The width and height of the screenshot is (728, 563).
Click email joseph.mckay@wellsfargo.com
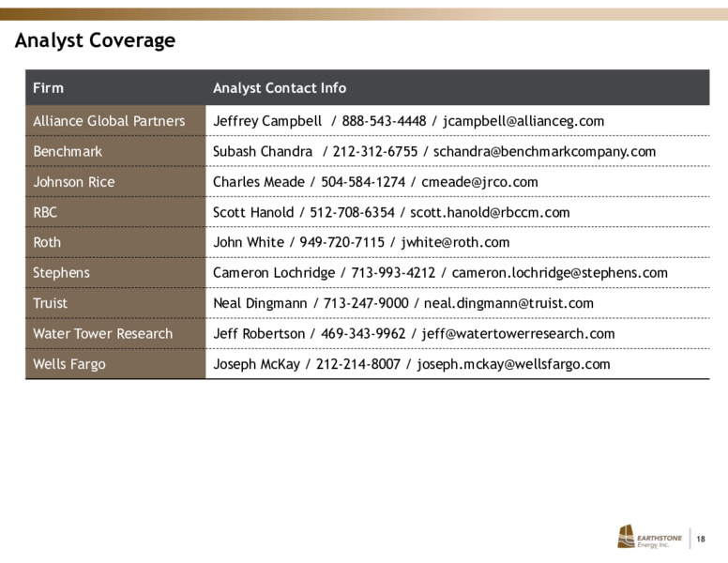[x=513, y=364]
